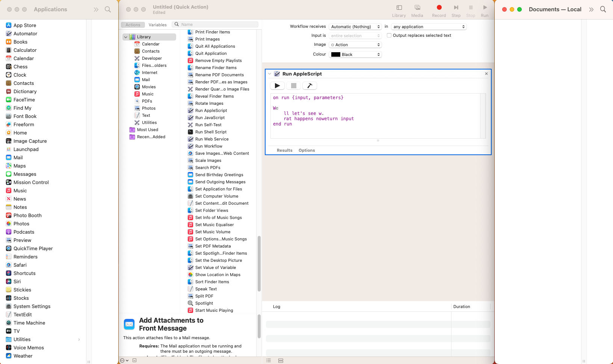Open System Settings in Applications window
The height and width of the screenshot is (364, 613).
[x=32, y=306]
